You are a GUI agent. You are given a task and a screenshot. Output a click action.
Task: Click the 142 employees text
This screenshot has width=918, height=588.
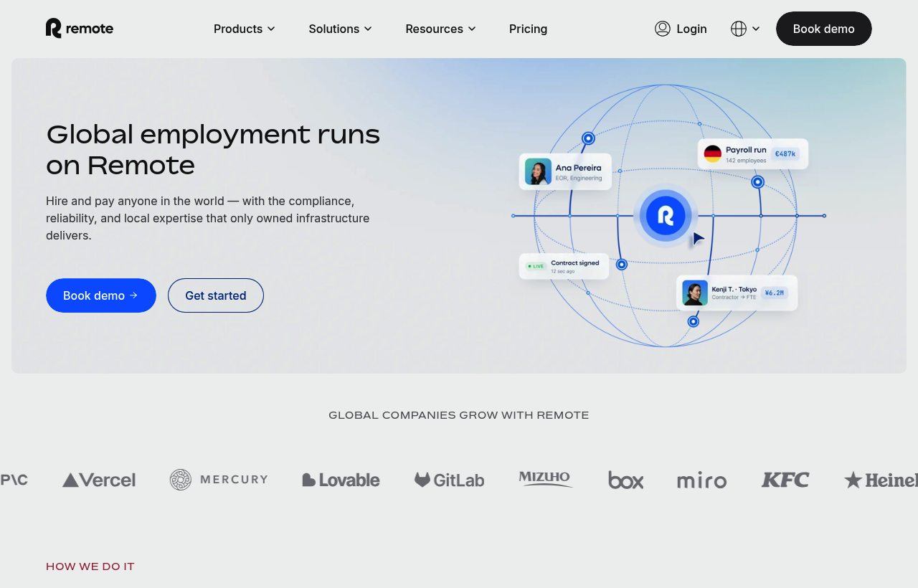746,161
